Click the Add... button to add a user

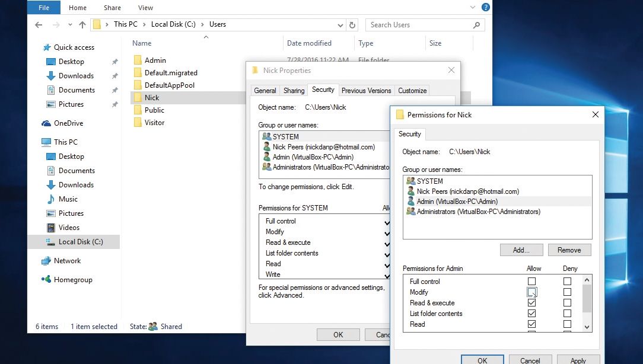pos(521,250)
